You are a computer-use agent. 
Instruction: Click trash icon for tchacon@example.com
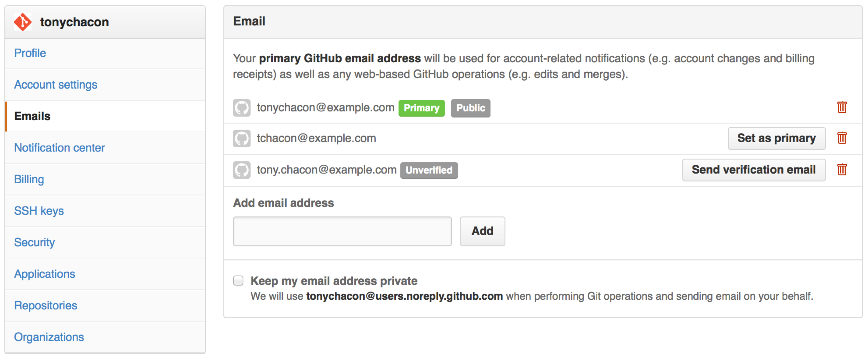(x=842, y=138)
